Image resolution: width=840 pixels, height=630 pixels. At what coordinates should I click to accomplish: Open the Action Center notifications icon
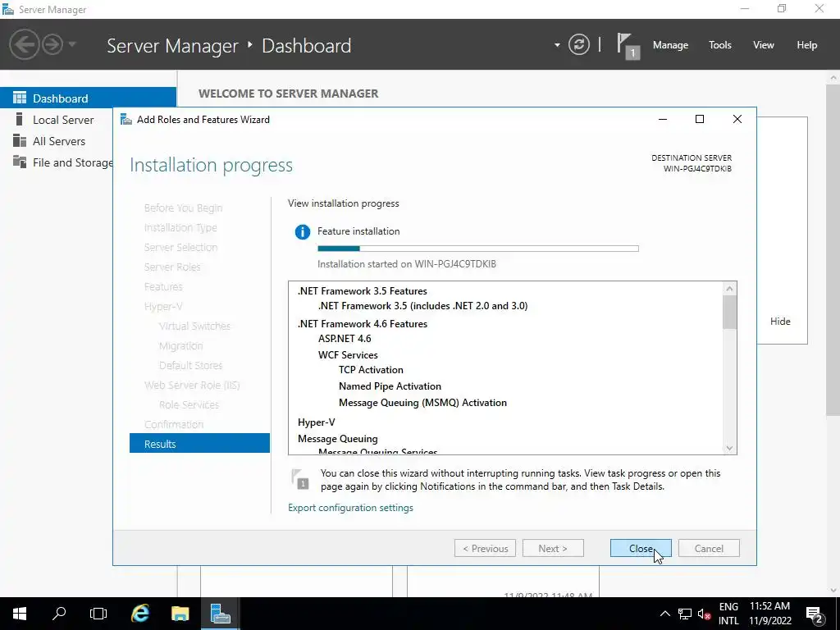[x=814, y=614]
